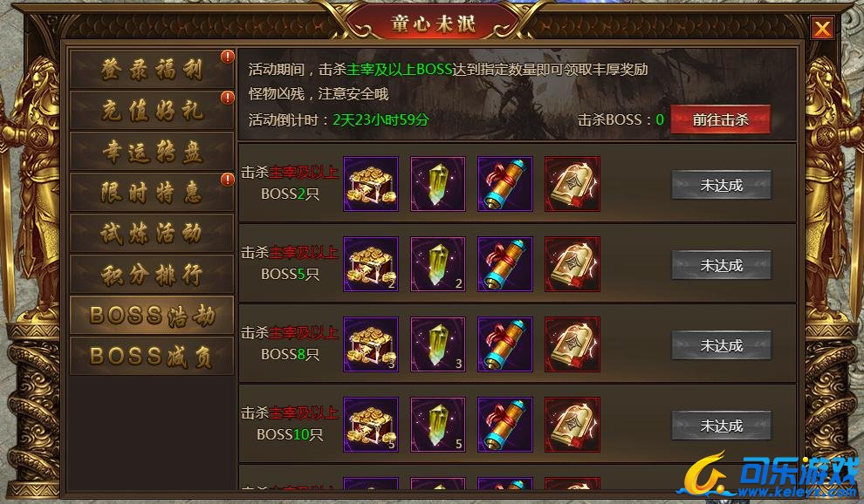Click ribbon scroll icon in BOSS8 row
Screen dimensions: 864x504
point(505,344)
